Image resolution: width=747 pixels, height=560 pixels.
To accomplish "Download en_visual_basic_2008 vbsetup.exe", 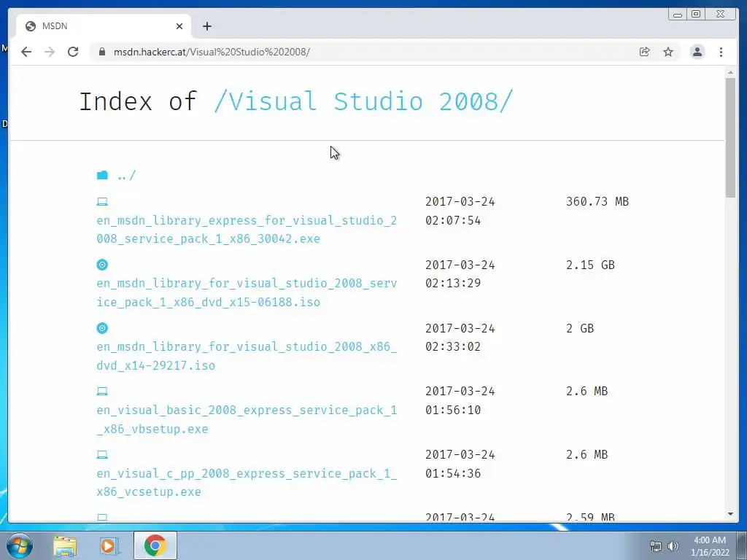I will [247, 419].
